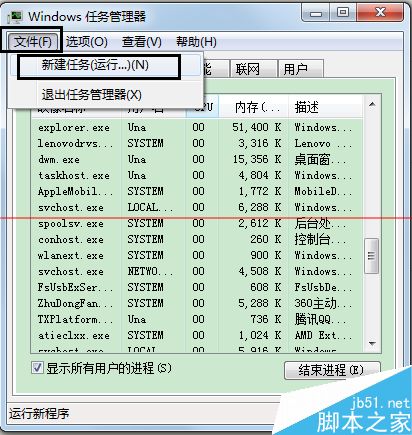Click the 51,400 K memory value
Image resolution: width=412 pixels, height=435 pixels.
257,127
